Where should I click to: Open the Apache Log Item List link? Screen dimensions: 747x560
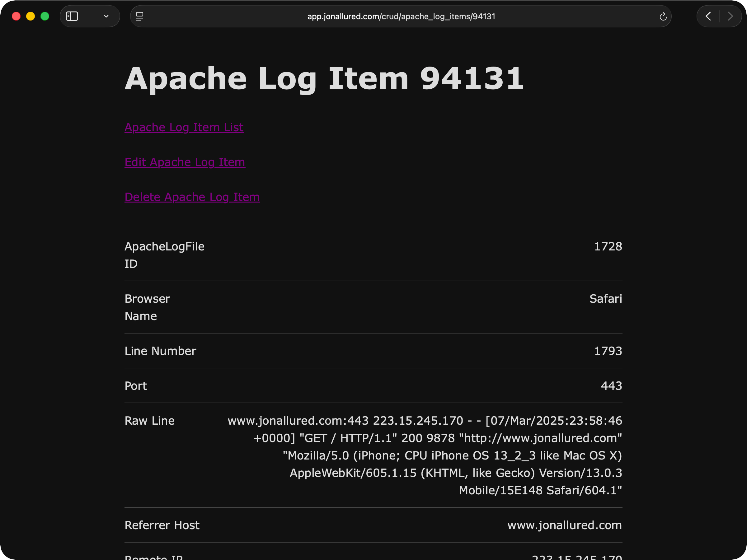pos(184,128)
